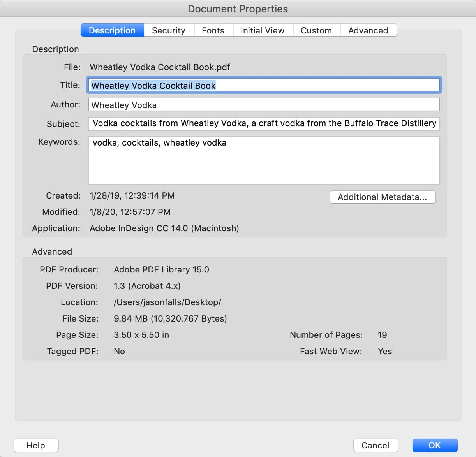Click the Title input field

click(264, 85)
